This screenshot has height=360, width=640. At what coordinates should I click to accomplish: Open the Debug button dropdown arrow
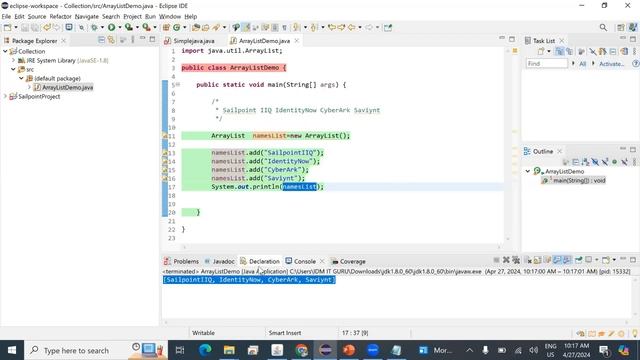[102, 27]
